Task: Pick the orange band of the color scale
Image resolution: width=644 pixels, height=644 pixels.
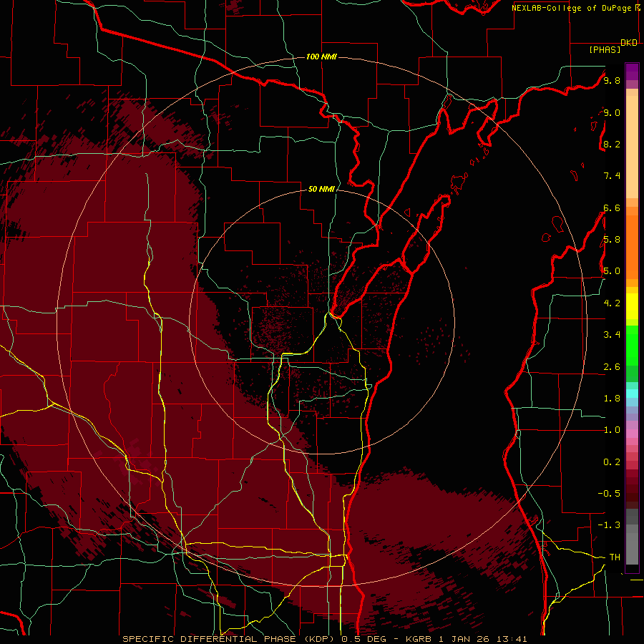Action: (632, 246)
